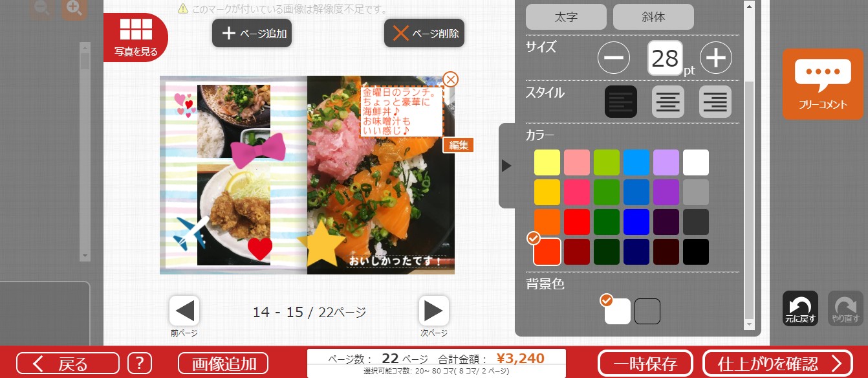Viewport: 868px width, 378px height.
Task: Select right text alignment style
Action: pyautogui.click(x=715, y=102)
